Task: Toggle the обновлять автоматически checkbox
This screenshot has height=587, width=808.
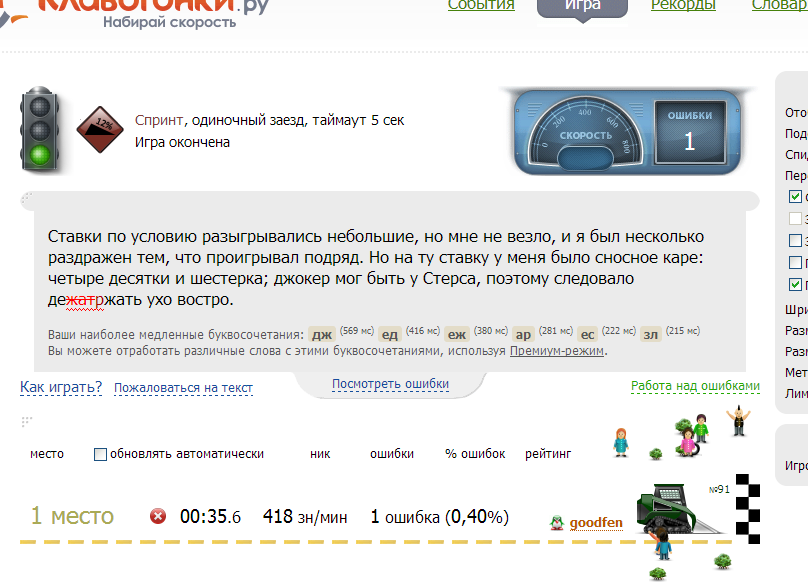Action: tap(100, 454)
